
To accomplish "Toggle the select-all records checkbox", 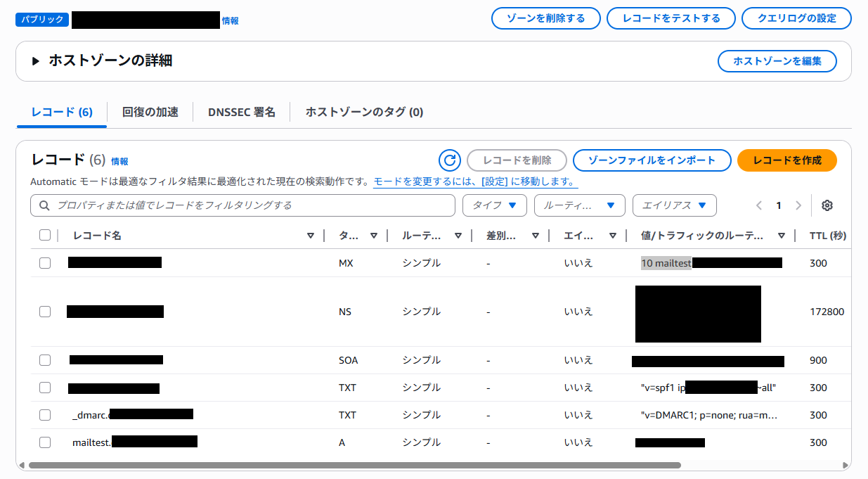I will pos(45,235).
